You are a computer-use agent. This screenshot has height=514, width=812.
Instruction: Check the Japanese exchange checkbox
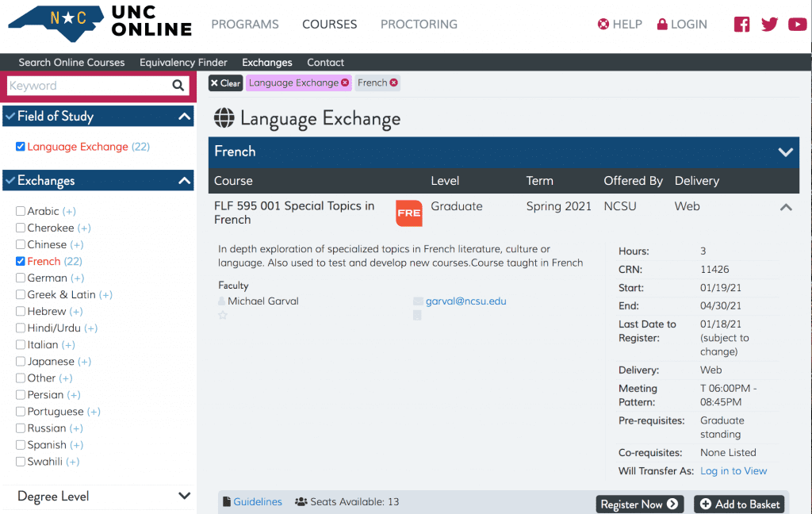[x=20, y=361]
